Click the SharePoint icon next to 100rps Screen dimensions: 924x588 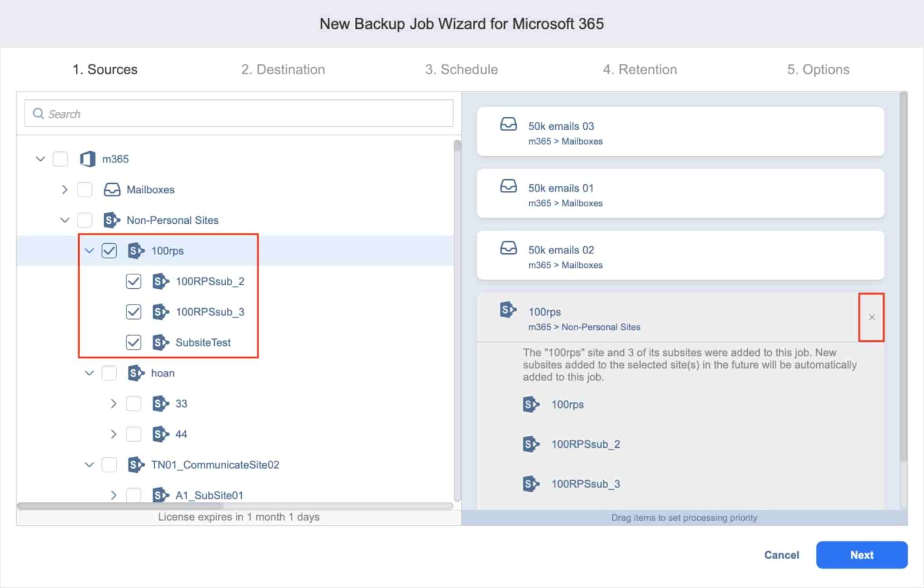(x=136, y=251)
